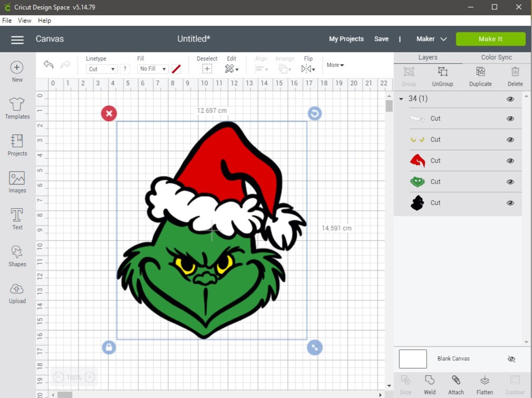532x398 pixels.
Task: Redo the last action
Action: click(x=65, y=64)
